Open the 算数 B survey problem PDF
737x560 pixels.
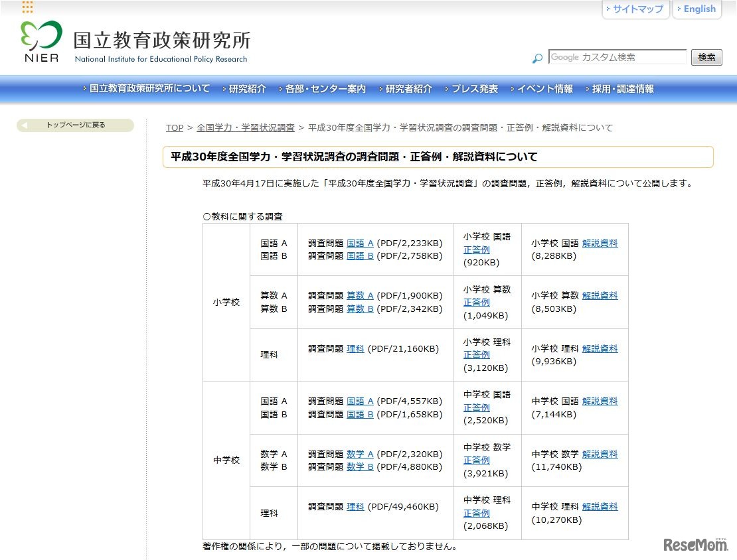click(361, 309)
